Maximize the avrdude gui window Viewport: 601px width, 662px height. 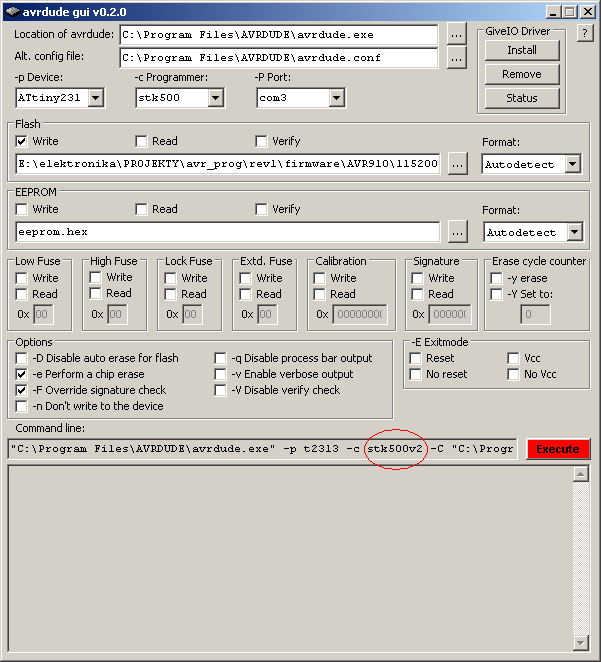click(x=570, y=11)
